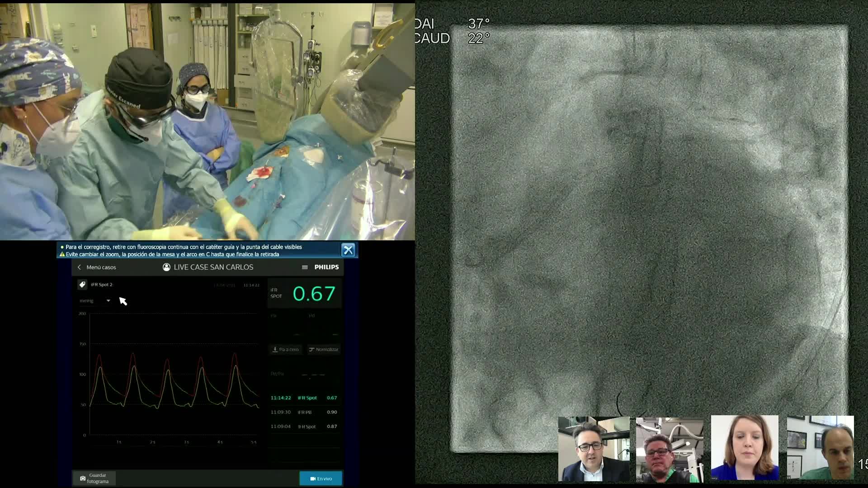Click the leftmost panelist webcam thumbnail

(x=594, y=449)
